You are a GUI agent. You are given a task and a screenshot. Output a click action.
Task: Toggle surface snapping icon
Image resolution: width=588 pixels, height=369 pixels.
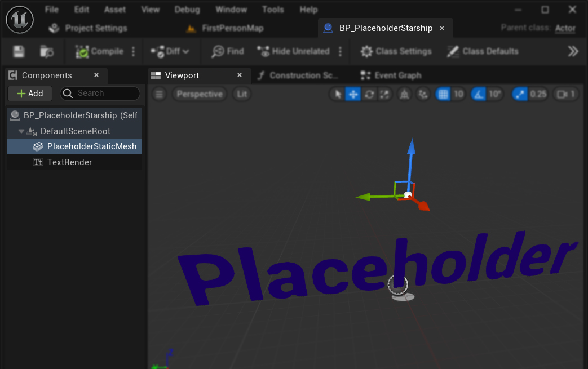click(x=423, y=94)
